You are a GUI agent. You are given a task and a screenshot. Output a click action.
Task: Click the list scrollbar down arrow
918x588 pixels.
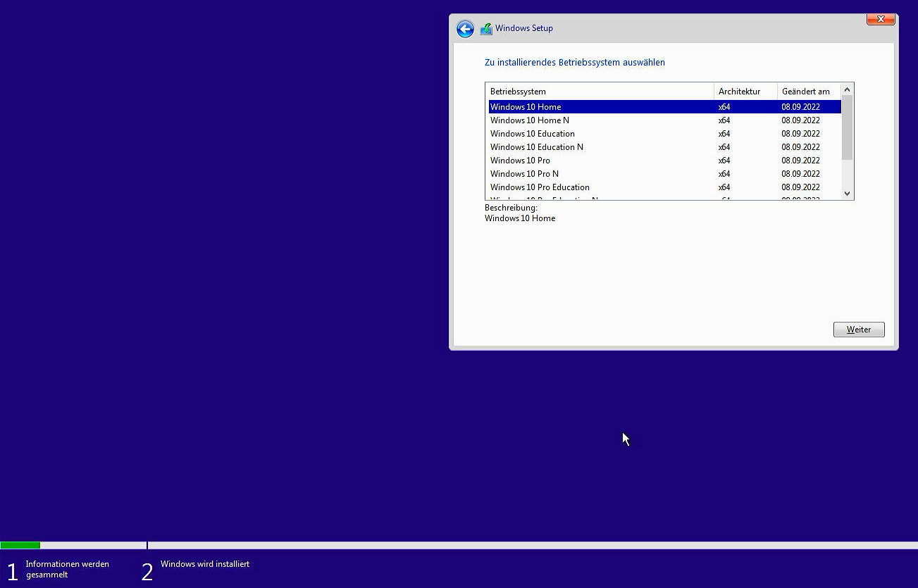point(848,193)
